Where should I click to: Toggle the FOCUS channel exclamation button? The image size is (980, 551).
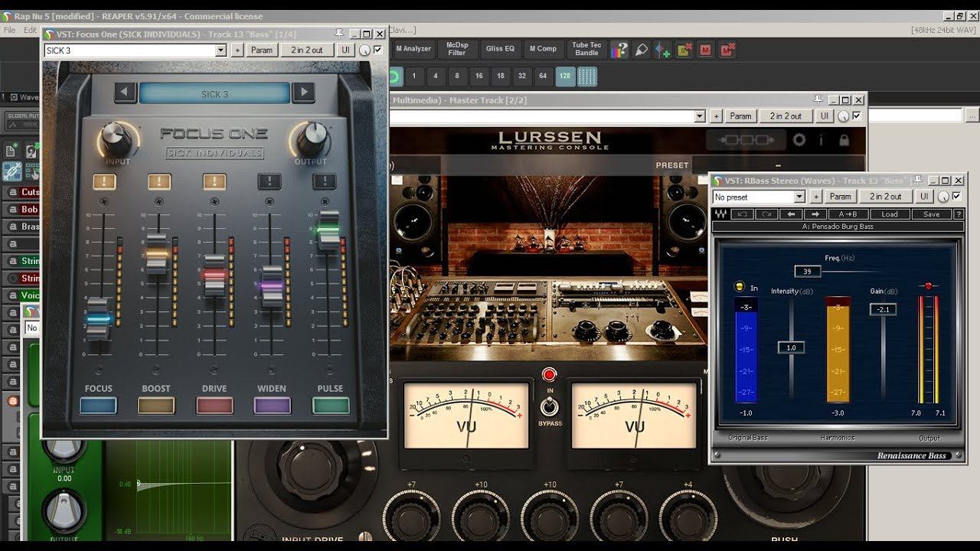(104, 181)
